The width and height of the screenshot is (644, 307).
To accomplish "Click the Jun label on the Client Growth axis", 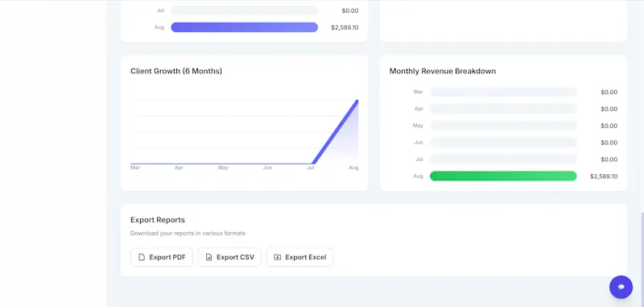I will click(267, 168).
